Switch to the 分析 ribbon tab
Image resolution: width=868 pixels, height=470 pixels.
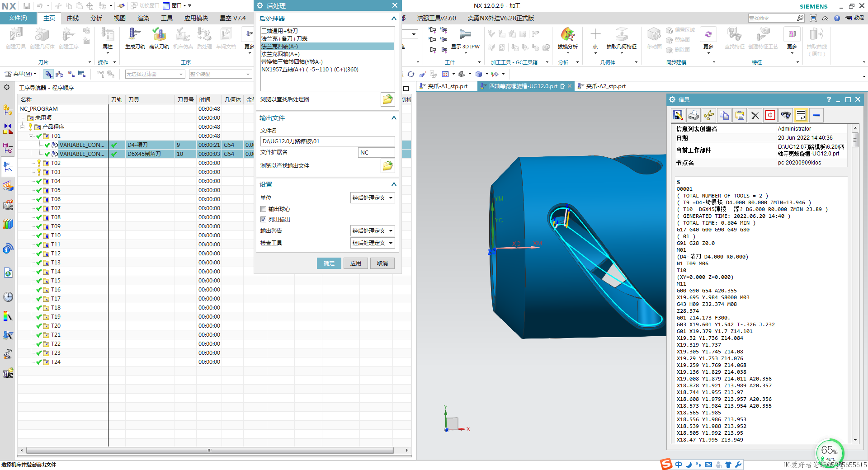pos(96,18)
